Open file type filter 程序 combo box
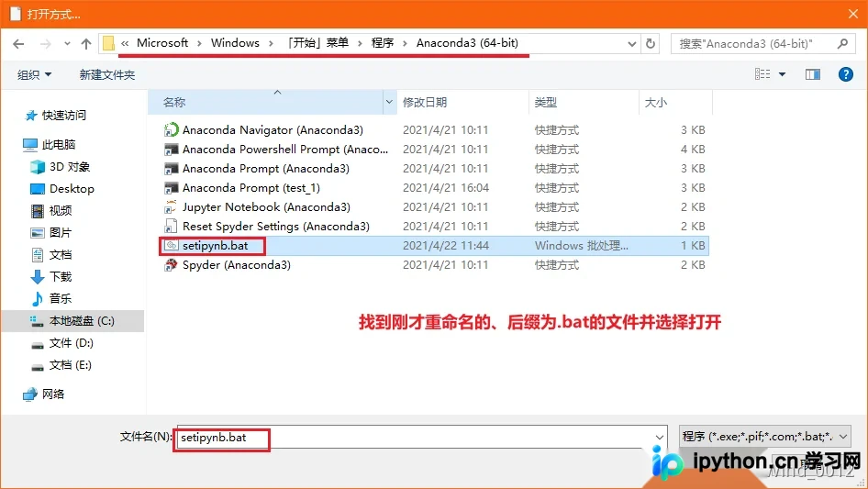The height and width of the screenshot is (489, 868). pyautogui.click(x=764, y=437)
